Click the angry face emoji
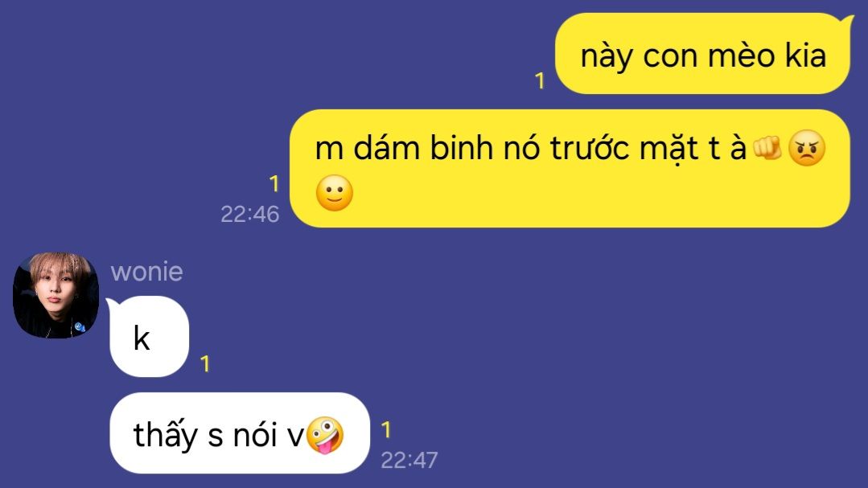 (807, 148)
